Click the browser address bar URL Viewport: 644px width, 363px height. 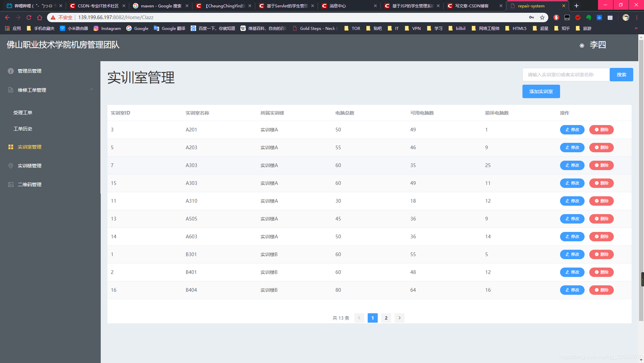click(116, 17)
